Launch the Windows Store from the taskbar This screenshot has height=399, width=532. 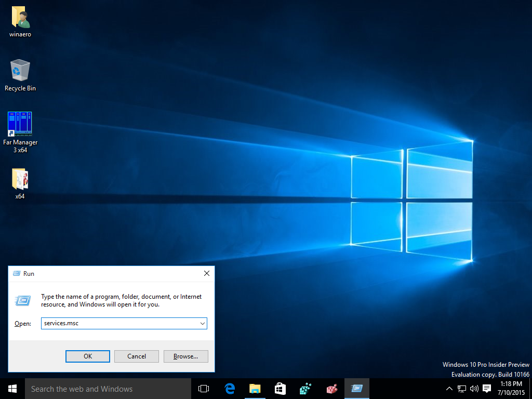[280, 388]
